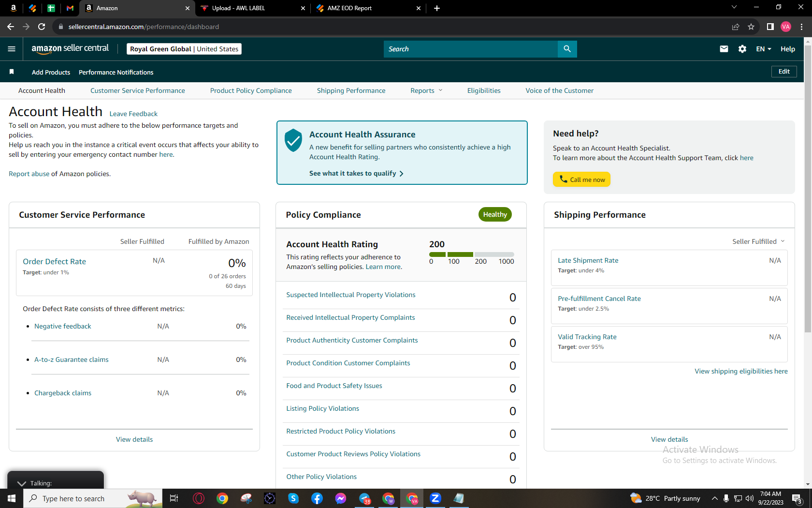The width and height of the screenshot is (812, 508).
Task: Switch account via Royal Green Global selector
Action: (x=184, y=49)
